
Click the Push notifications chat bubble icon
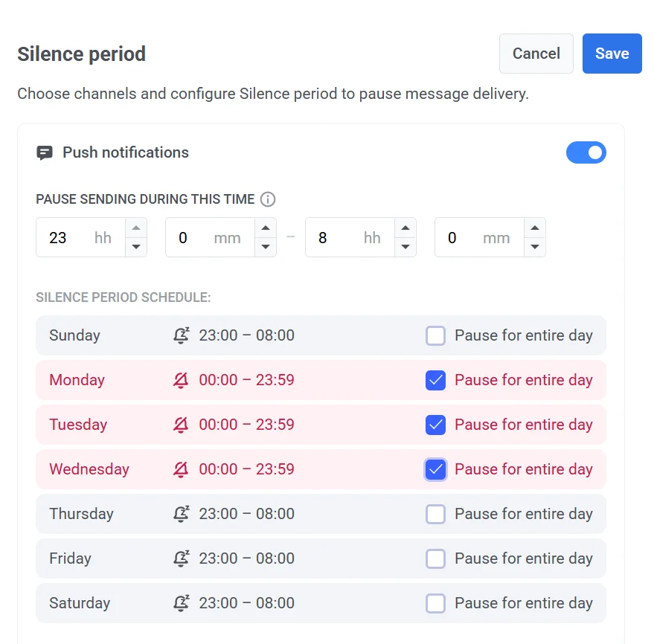coord(45,153)
